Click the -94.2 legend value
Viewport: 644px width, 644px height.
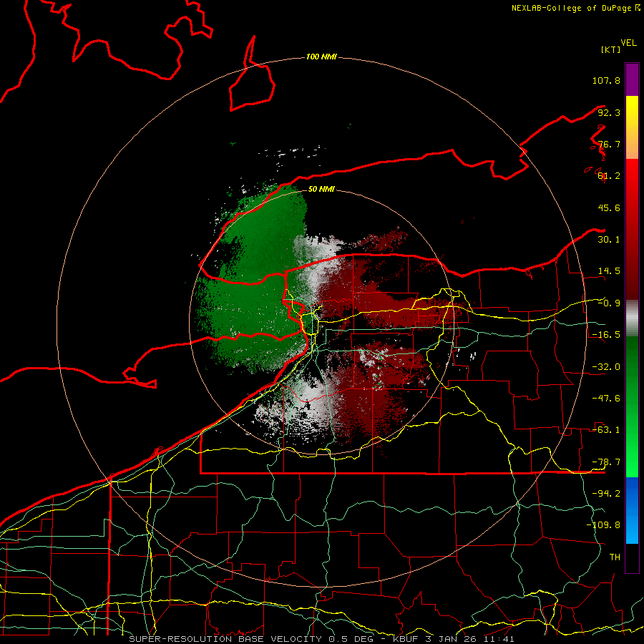pyautogui.click(x=606, y=493)
